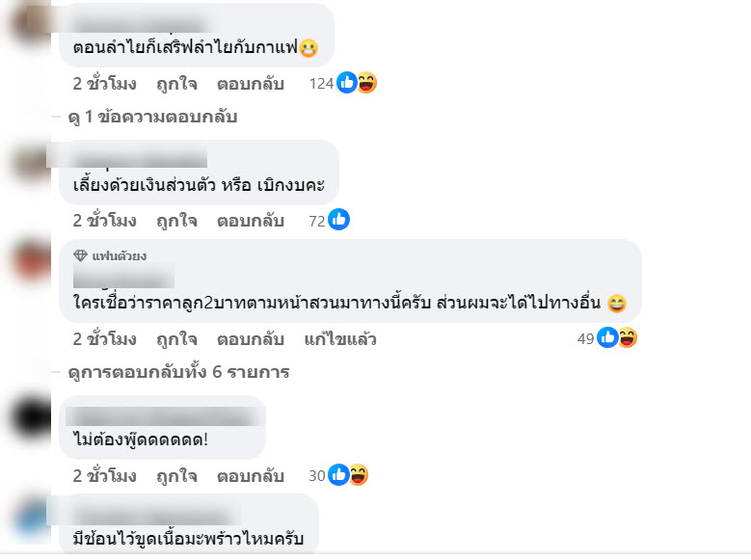Click the commenter name above มีช้อนไว้ขูดเนื้อมะพร้าว
The image size is (751, 560).
pos(154,513)
